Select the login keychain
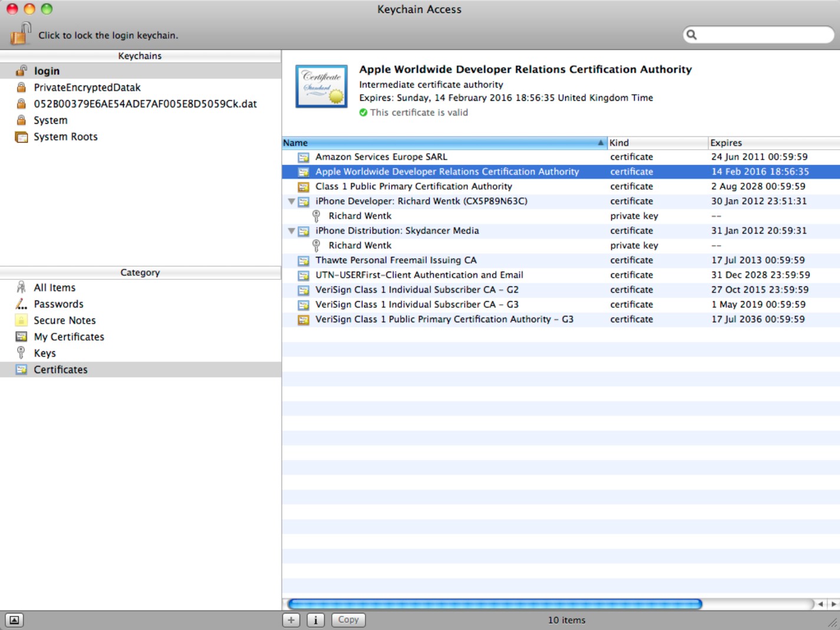840x630 pixels. pyautogui.click(x=140, y=71)
